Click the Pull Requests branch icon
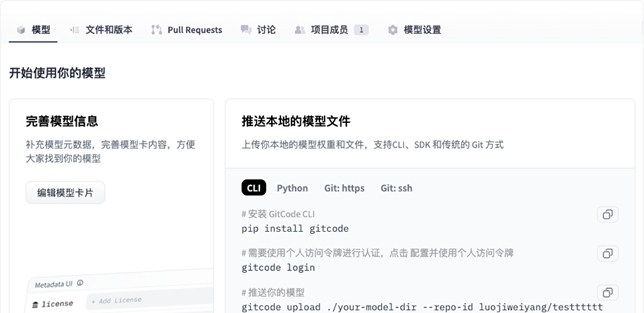This screenshot has width=644, height=313. (156, 30)
